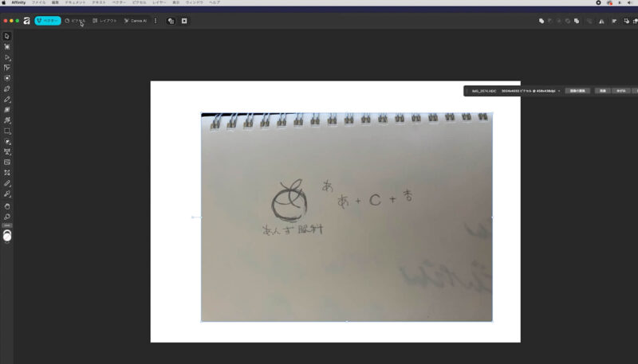Screen dimensions: 638x364
Task: Select the Text frame tool
Action: click(7, 152)
